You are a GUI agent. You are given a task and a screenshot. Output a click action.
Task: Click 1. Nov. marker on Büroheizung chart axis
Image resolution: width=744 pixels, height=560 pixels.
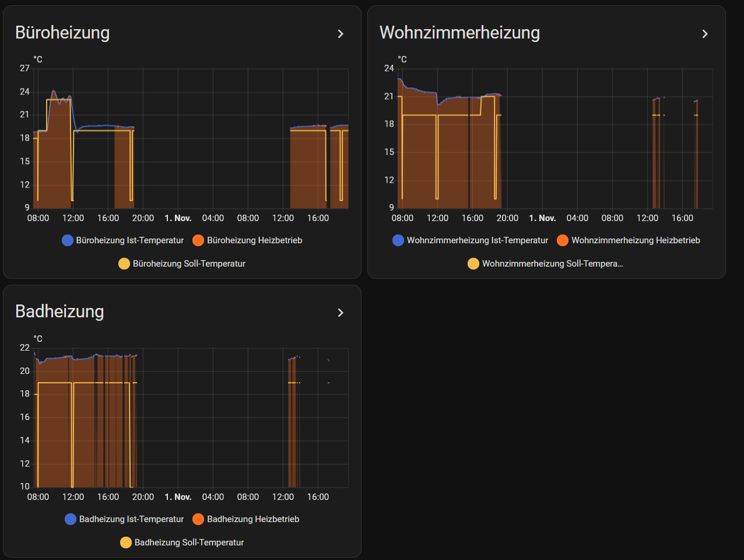pyautogui.click(x=178, y=218)
